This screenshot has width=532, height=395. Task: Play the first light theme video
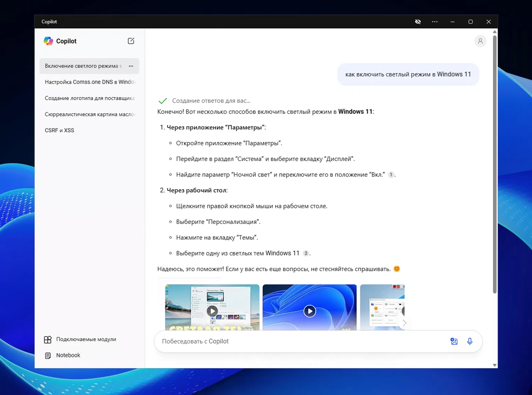click(x=212, y=311)
